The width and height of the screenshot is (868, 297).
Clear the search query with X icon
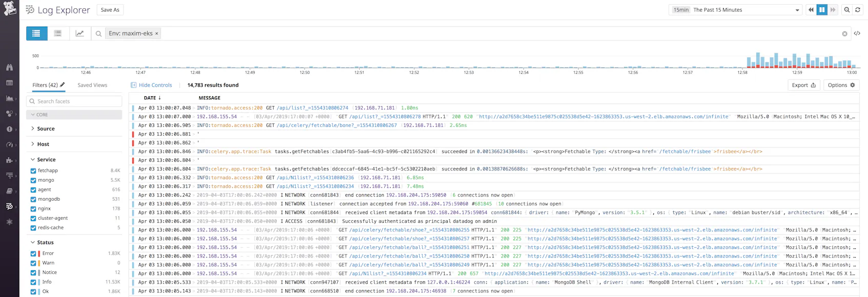[x=844, y=34]
